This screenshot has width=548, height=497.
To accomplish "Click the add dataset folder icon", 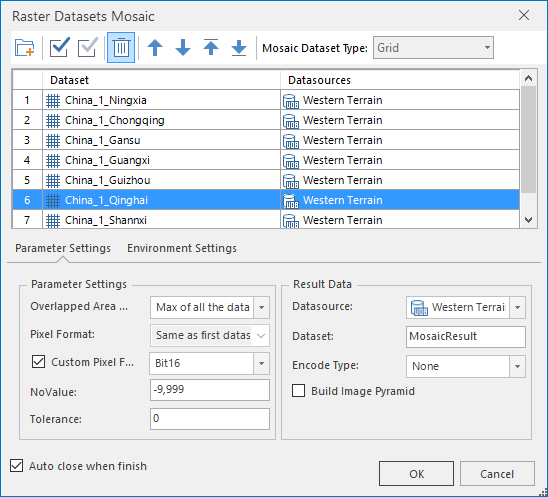I will tap(25, 48).
